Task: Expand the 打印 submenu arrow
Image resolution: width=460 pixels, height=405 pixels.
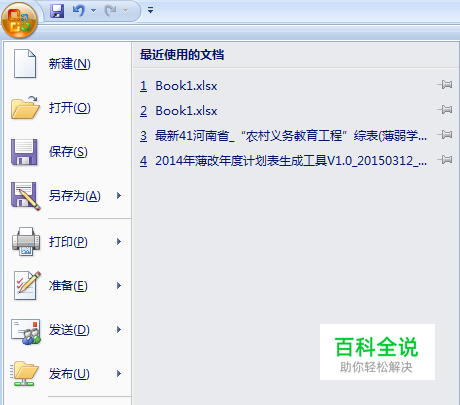Action: (x=119, y=241)
